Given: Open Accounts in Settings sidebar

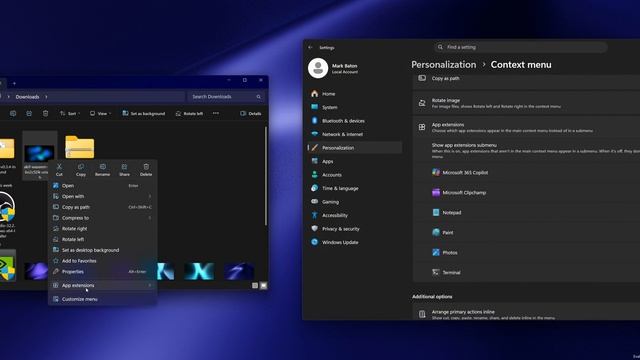Looking at the screenshot, I should coord(355,175).
